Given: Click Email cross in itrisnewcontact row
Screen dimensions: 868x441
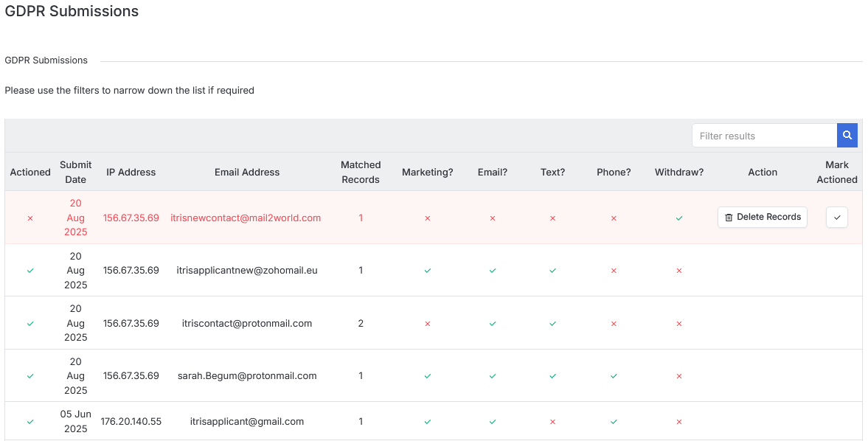Looking at the screenshot, I should (493, 218).
